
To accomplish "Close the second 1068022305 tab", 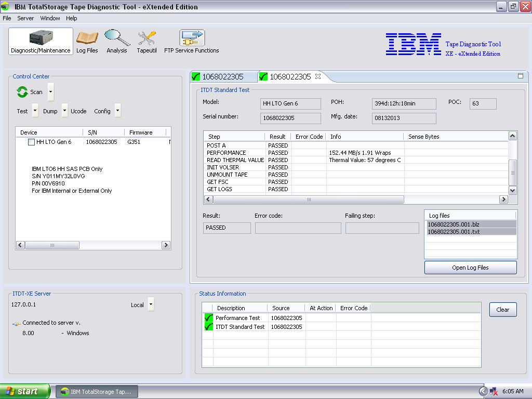I will coord(318,76).
